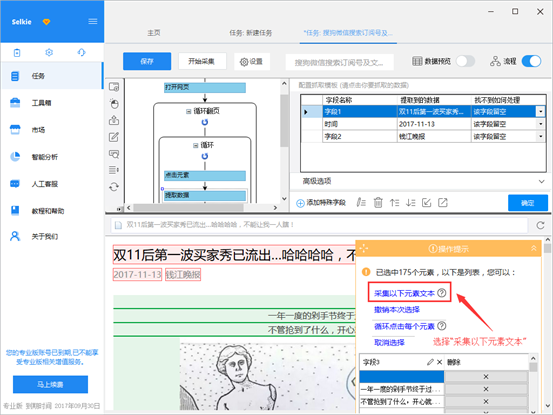Click the move field up icon
This screenshot has height=415, width=553.
coord(394,203)
